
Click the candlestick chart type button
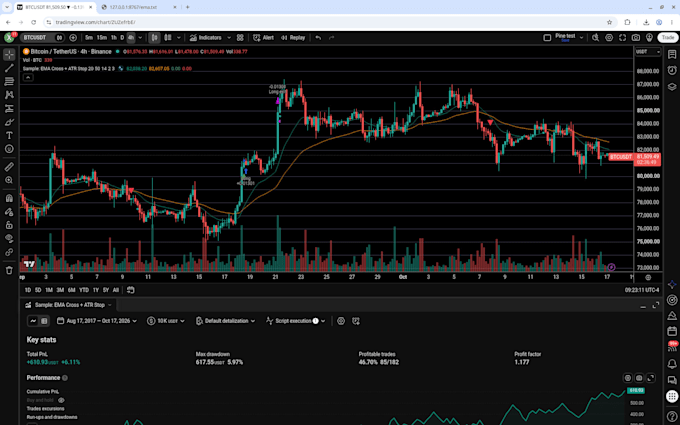pos(154,38)
